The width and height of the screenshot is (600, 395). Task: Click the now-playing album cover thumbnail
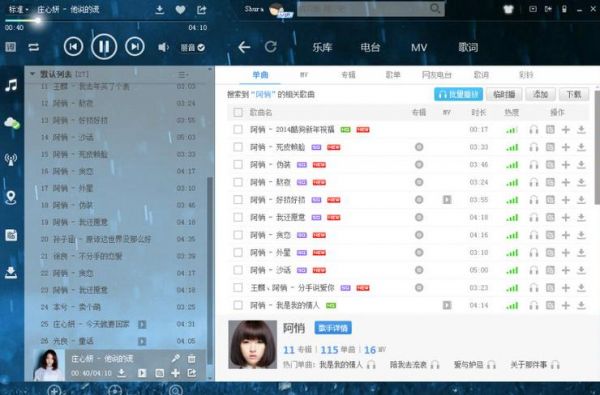[48, 365]
